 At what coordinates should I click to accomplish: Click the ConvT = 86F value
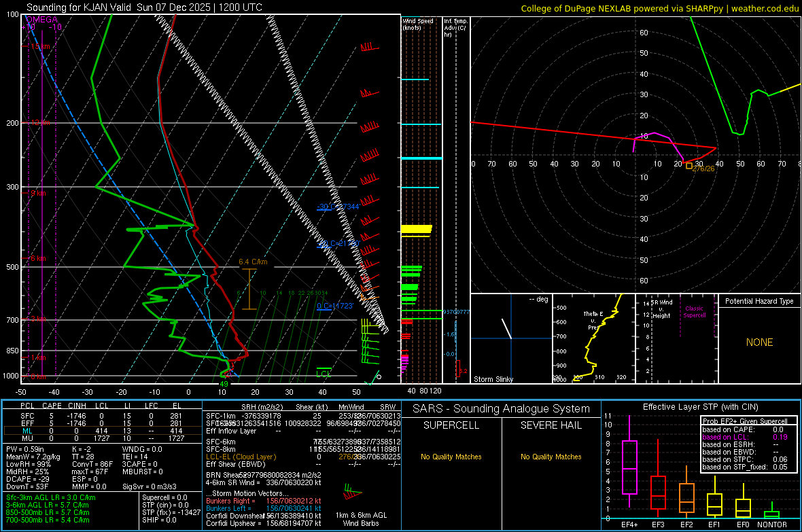pyautogui.click(x=92, y=465)
